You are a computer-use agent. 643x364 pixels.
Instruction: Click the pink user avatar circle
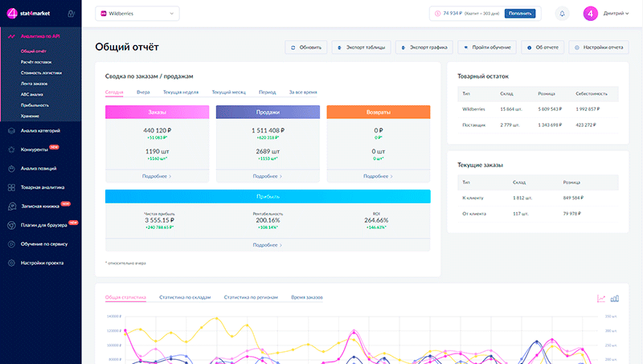(591, 14)
